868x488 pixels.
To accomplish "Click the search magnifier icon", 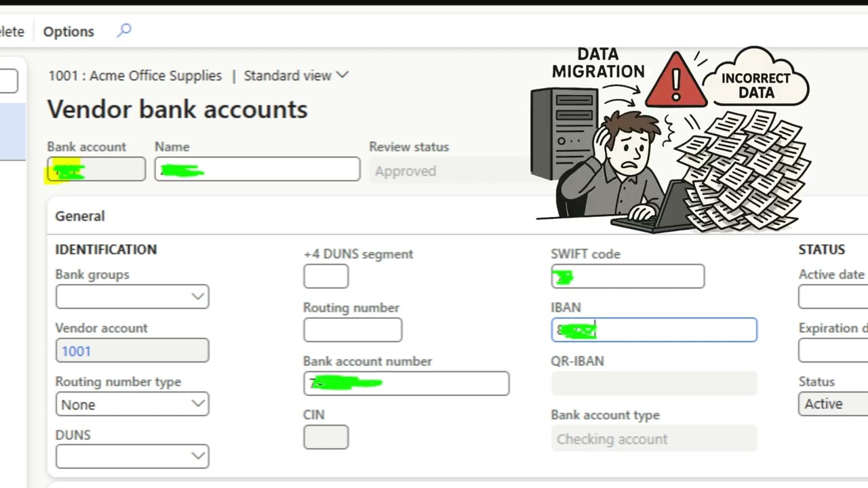I will tap(124, 30).
